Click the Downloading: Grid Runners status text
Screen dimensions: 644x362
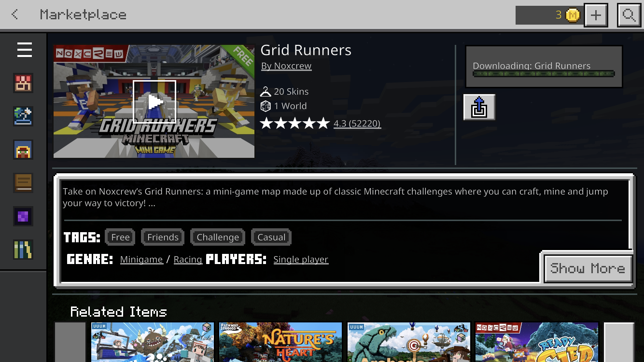[532, 66]
